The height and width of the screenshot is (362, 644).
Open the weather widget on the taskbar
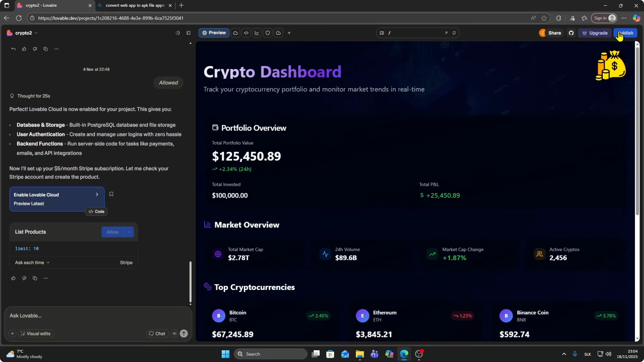24,354
